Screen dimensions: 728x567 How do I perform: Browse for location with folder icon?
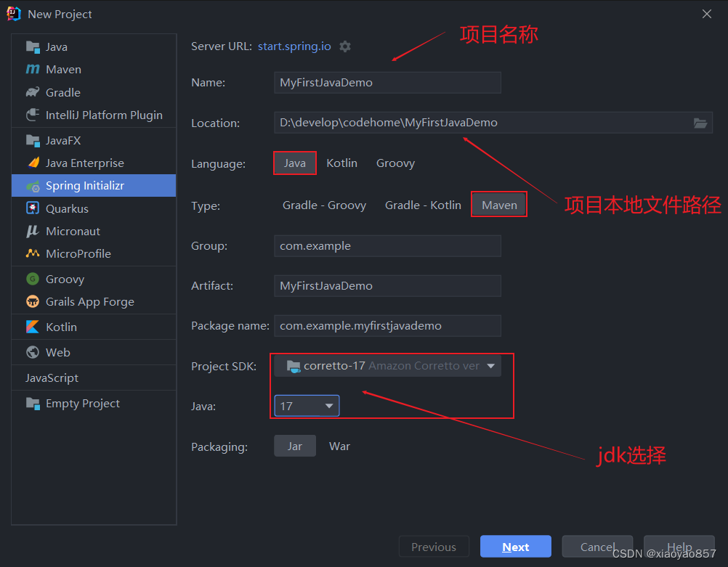pos(700,123)
